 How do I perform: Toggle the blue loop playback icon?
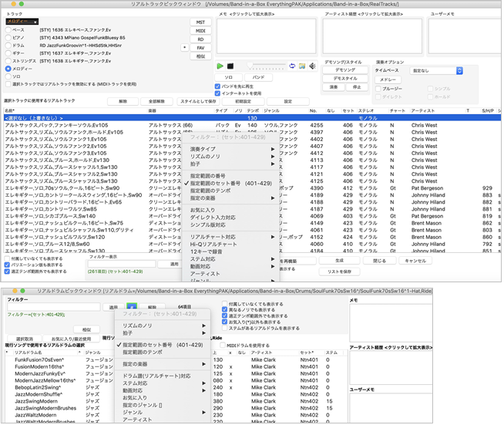(x=292, y=66)
